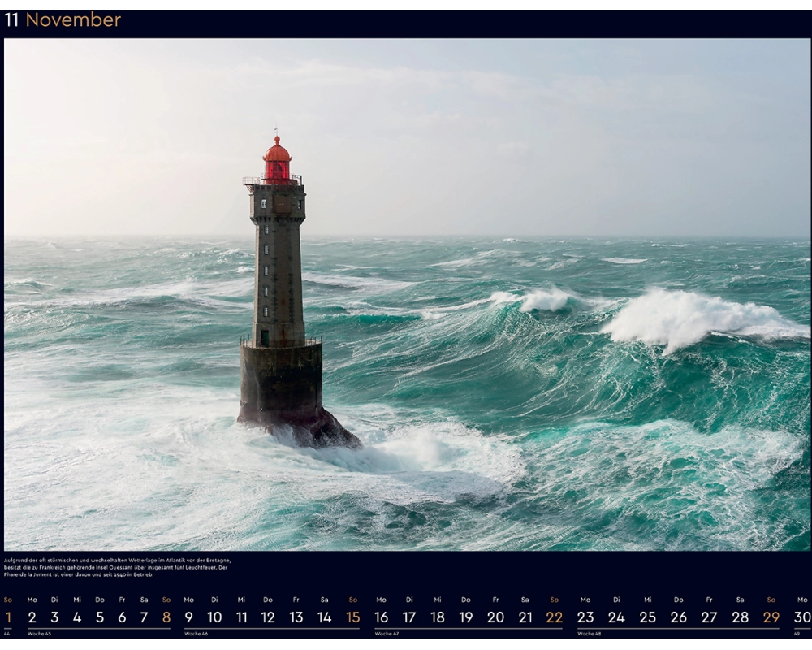The image size is (812, 650).
Task: Select Sunday, November 1 in the date row
Action: 8,617
